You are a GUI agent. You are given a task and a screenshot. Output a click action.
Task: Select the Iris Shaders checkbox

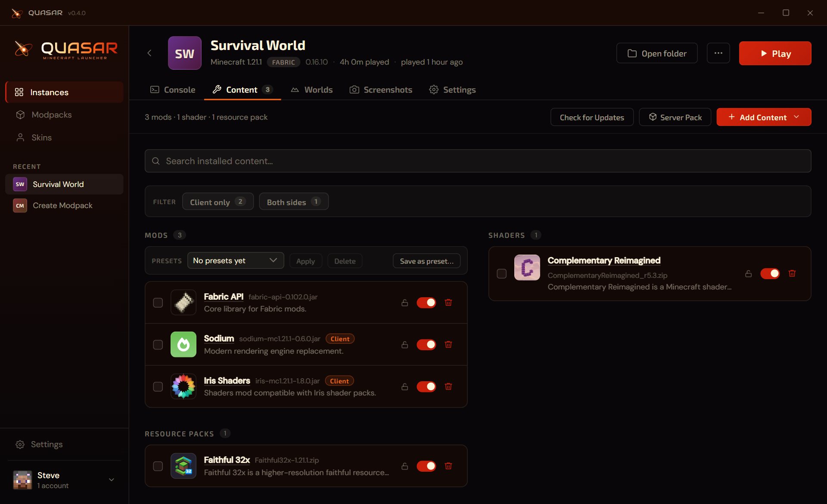click(158, 387)
